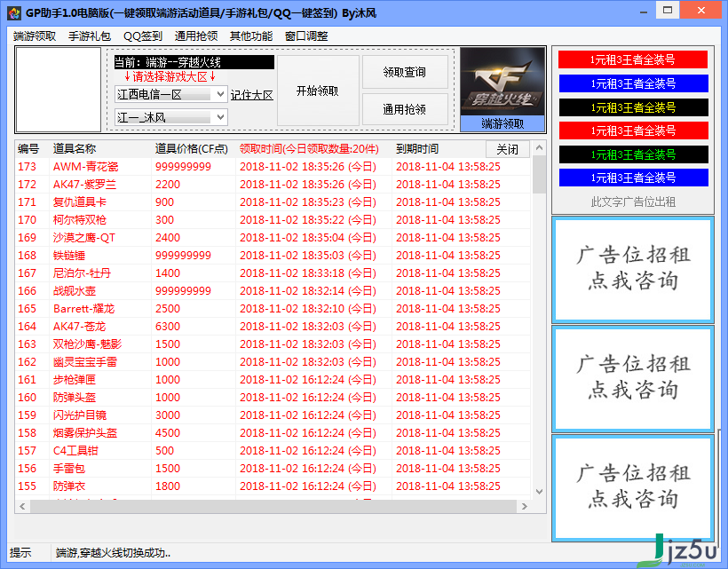The height and width of the screenshot is (569, 728).
Task: Open the QQ签到 menu
Action: pos(143,36)
